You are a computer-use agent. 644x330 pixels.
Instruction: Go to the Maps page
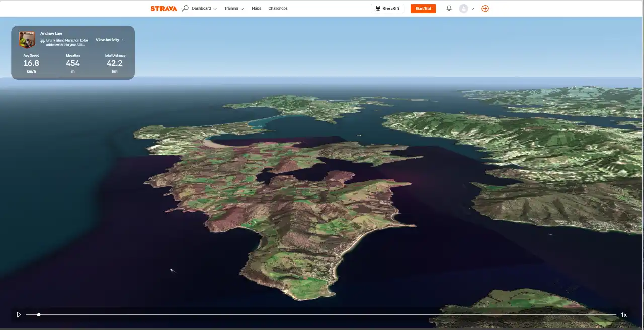click(256, 8)
